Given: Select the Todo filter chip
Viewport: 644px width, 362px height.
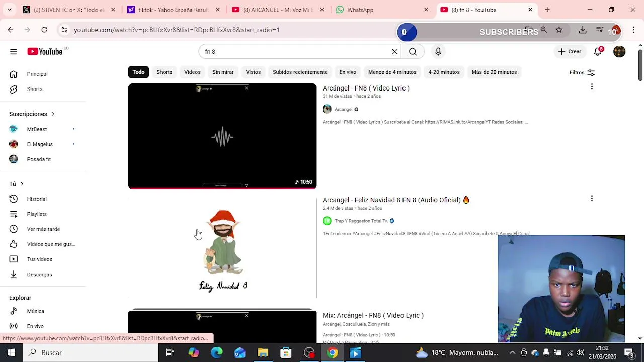Looking at the screenshot, I should (x=138, y=72).
